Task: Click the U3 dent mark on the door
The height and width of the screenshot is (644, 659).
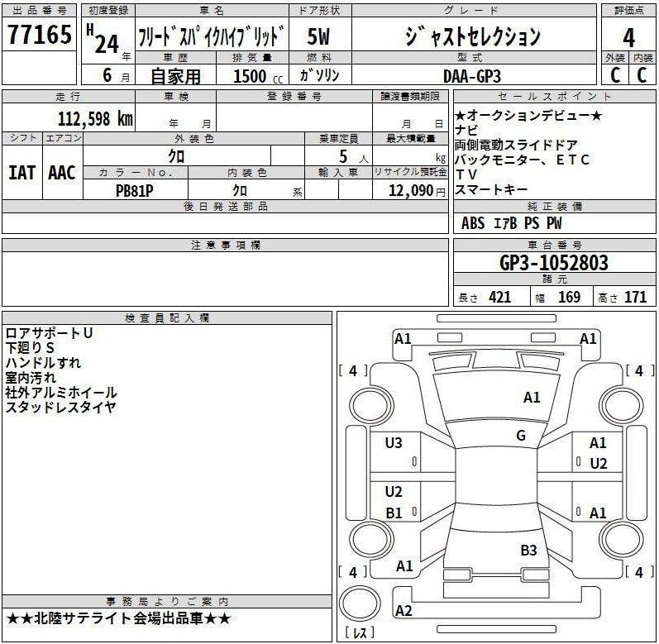Action: pos(394,443)
